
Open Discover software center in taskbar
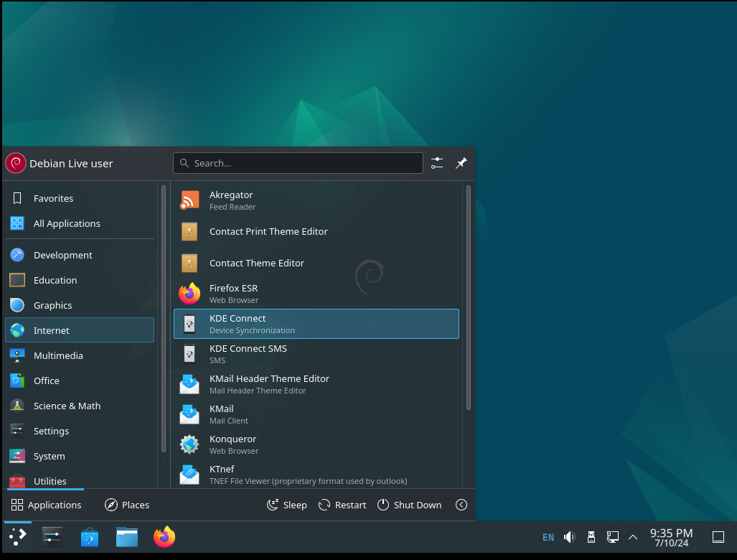89,537
